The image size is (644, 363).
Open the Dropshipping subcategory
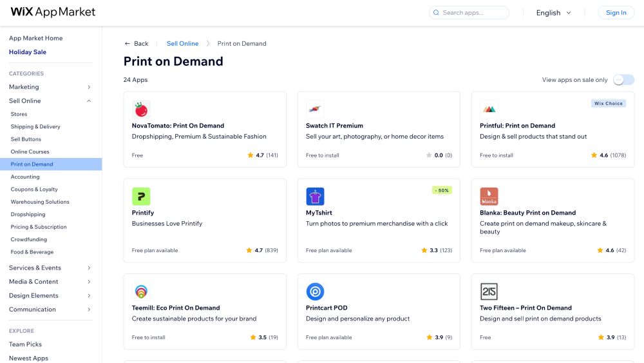tap(28, 214)
